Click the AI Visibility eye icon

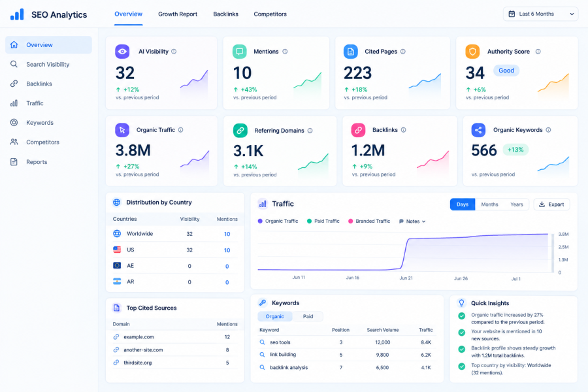pos(122,52)
